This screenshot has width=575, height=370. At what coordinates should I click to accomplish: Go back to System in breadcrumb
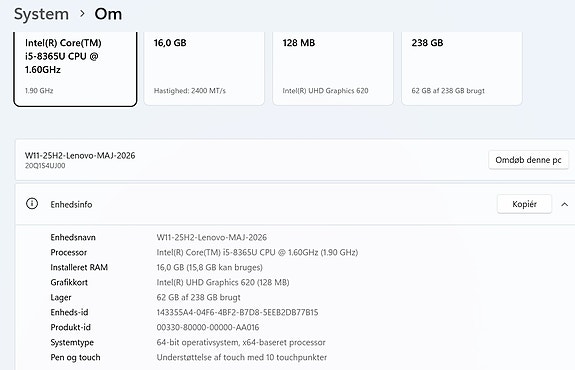41,14
